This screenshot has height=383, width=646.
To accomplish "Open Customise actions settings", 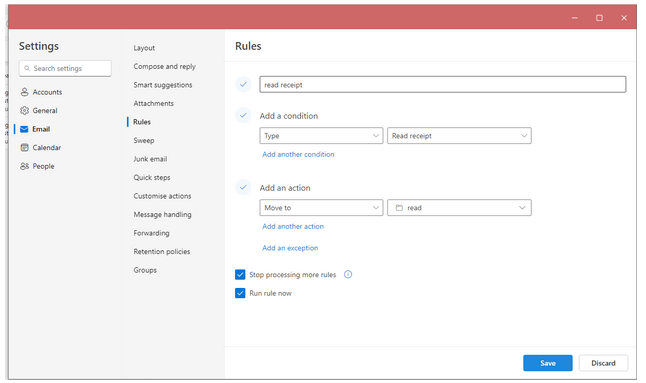I will click(162, 196).
